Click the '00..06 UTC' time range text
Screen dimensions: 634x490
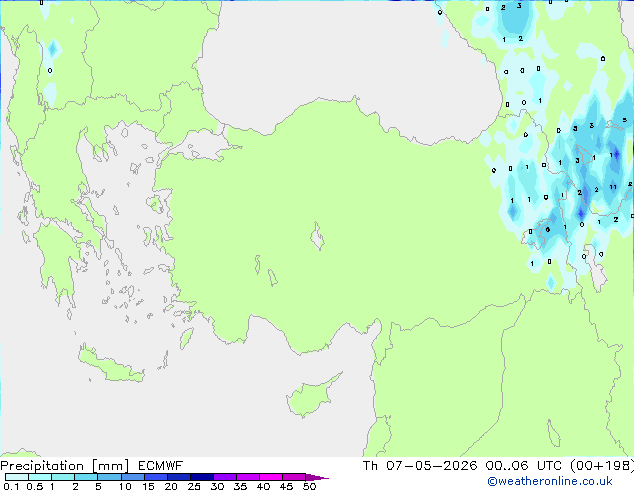524,466
